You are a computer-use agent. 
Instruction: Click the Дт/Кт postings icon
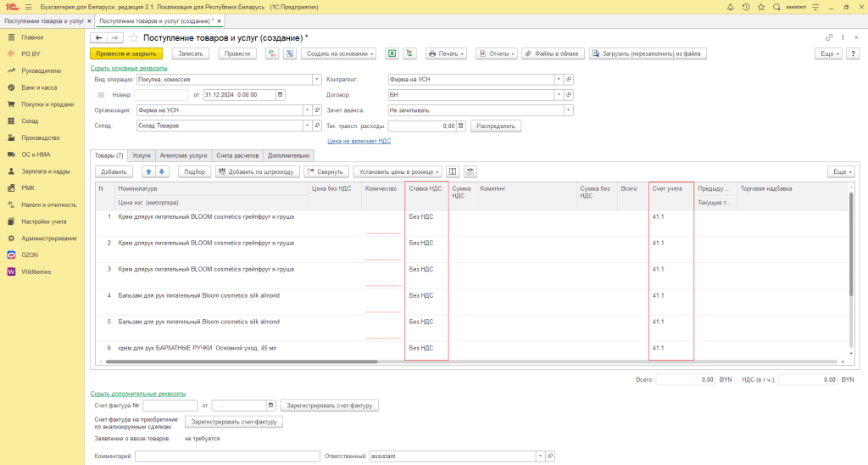pyautogui.click(x=272, y=53)
